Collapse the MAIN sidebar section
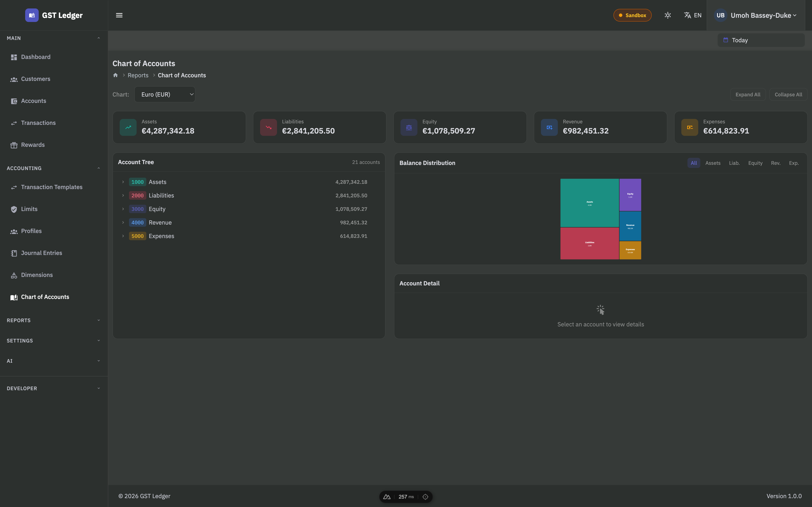The width and height of the screenshot is (812, 507). coord(99,38)
